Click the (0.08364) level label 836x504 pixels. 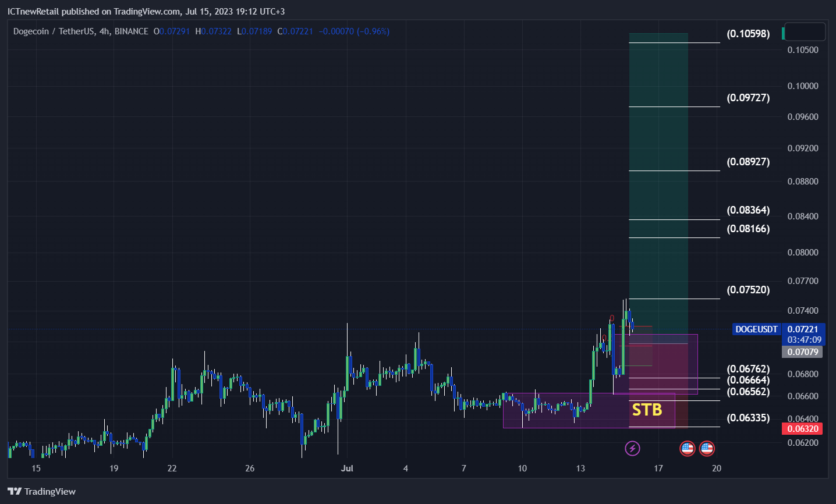pos(748,210)
